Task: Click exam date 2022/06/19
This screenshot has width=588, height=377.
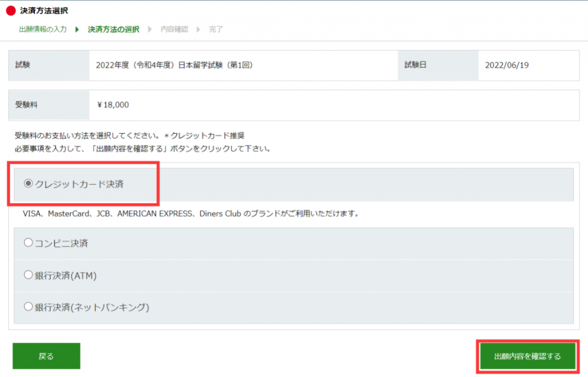Action: point(507,65)
